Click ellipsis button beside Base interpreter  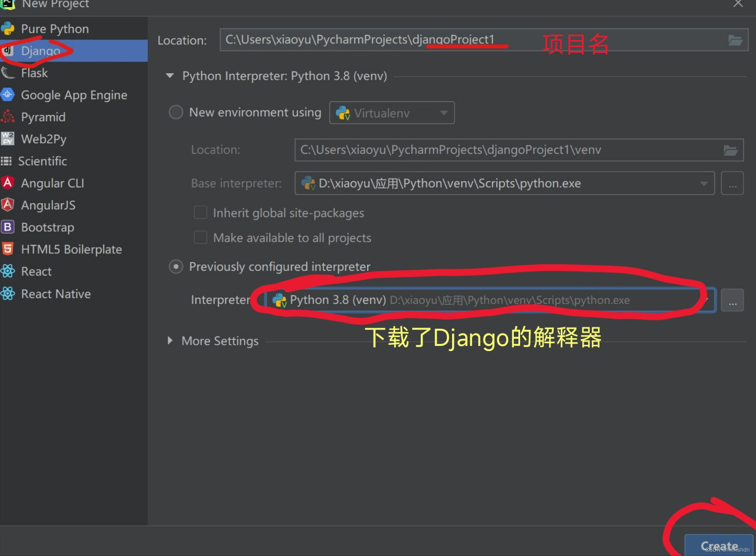[x=732, y=183]
